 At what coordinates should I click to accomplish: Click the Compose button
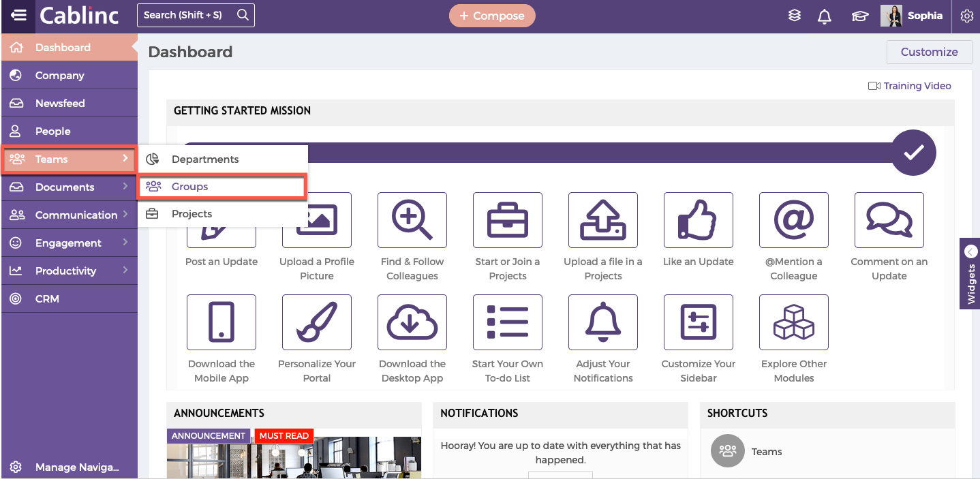point(492,16)
